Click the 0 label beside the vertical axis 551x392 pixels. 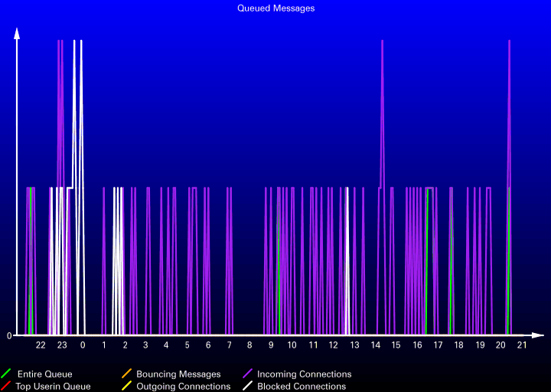(8, 335)
